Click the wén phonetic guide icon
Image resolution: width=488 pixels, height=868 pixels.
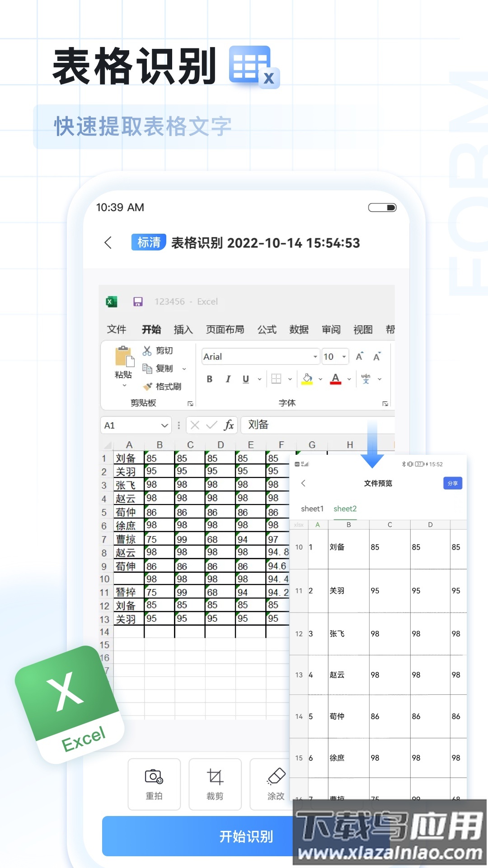[x=366, y=379]
